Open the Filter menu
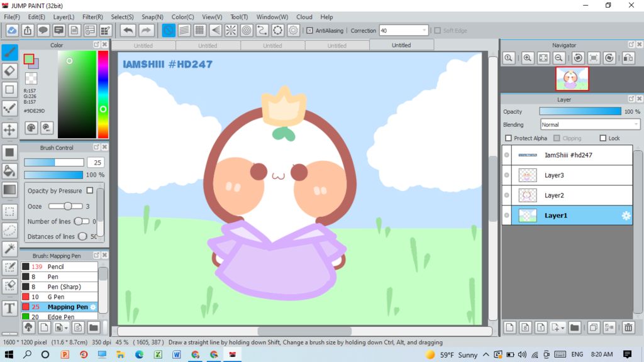This screenshot has height=362, width=644. point(92,17)
